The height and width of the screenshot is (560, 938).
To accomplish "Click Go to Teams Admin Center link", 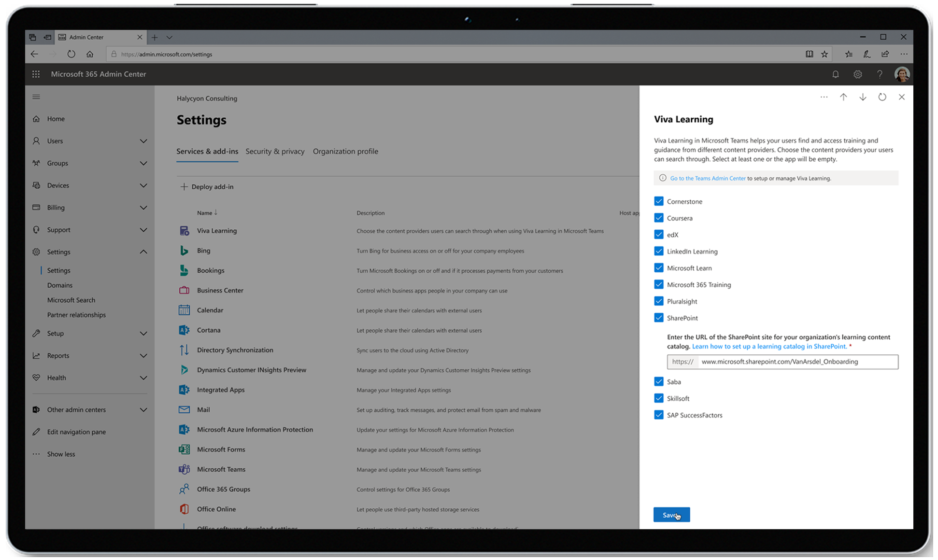I will coord(708,178).
